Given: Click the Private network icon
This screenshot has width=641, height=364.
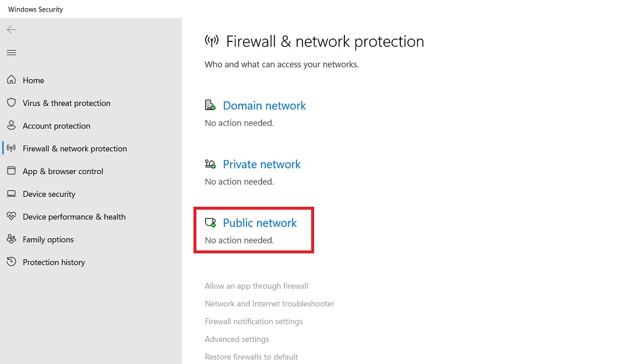Looking at the screenshot, I should tap(210, 164).
